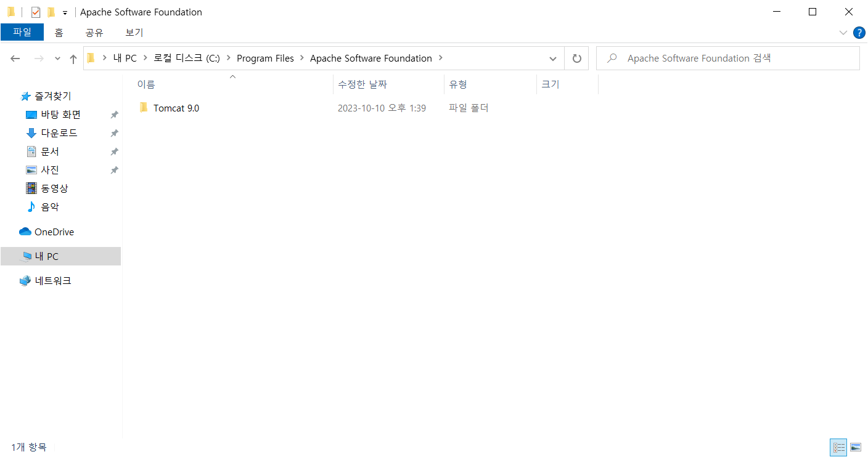Go up one folder level arrow

click(73, 59)
